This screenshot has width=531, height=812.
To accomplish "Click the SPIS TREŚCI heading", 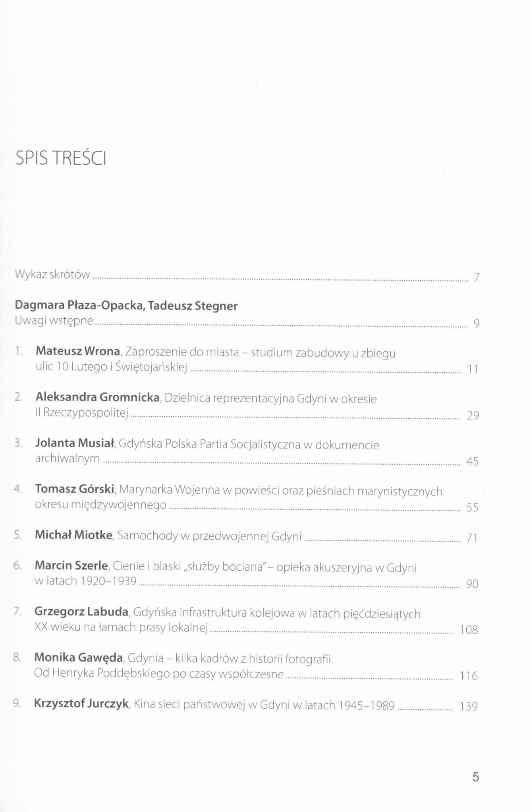I will pyautogui.click(x=61, y=158).
